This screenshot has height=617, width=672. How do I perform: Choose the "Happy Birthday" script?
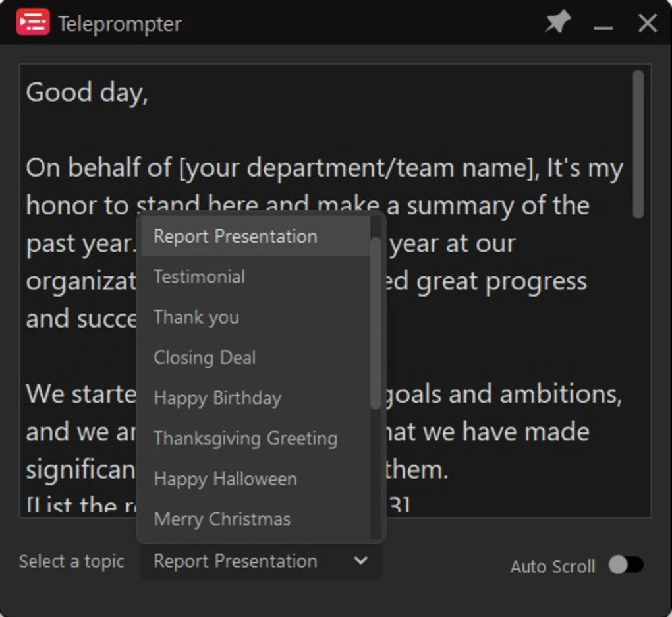point(217,398)
